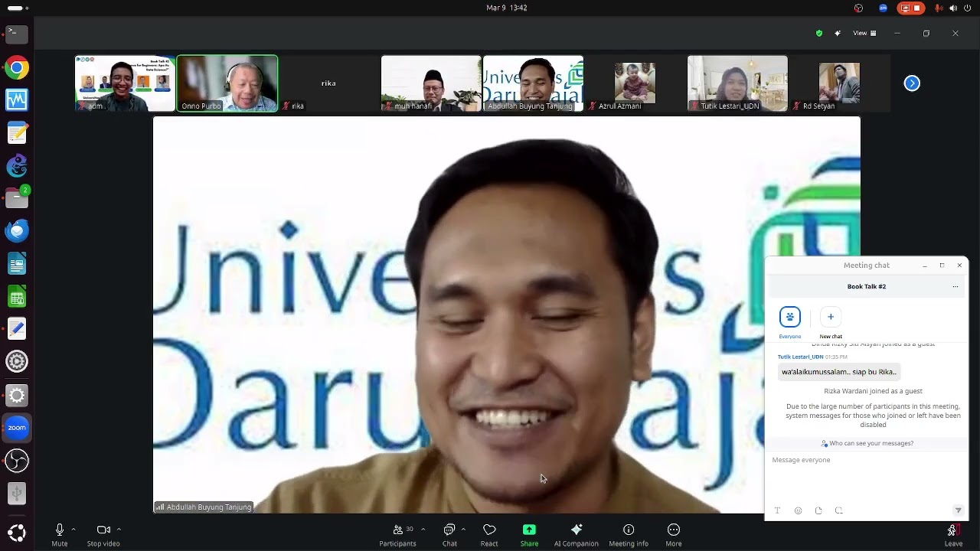Leave the meeting
This screenshot has width=980, height=551.
[953, 535]
